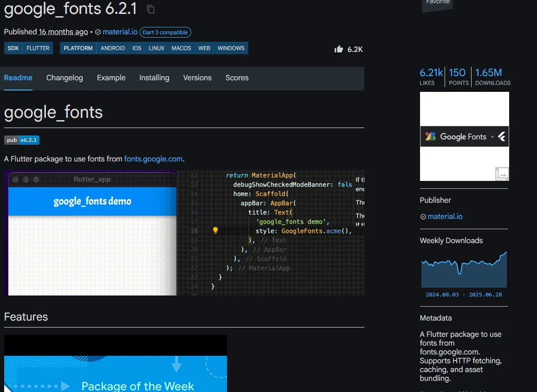
Task: Open the image gallery icon on the screenshot thumbnail
Action: coord(502,174)
